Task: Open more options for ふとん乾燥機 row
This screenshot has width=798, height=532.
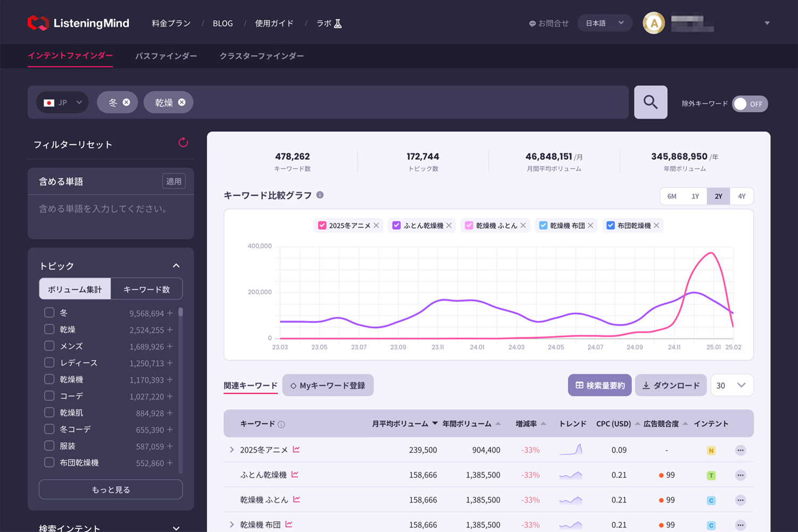Action: pyautogui.click(x=740, y=475)
